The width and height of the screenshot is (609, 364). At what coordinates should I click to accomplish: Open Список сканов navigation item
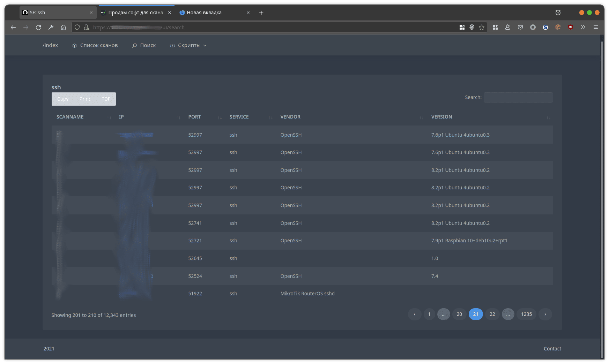tap(95, 45)
